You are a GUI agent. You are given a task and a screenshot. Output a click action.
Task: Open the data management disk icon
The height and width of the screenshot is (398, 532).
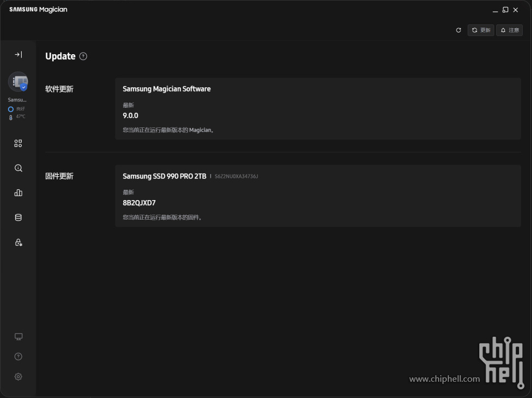coord(18,217)
